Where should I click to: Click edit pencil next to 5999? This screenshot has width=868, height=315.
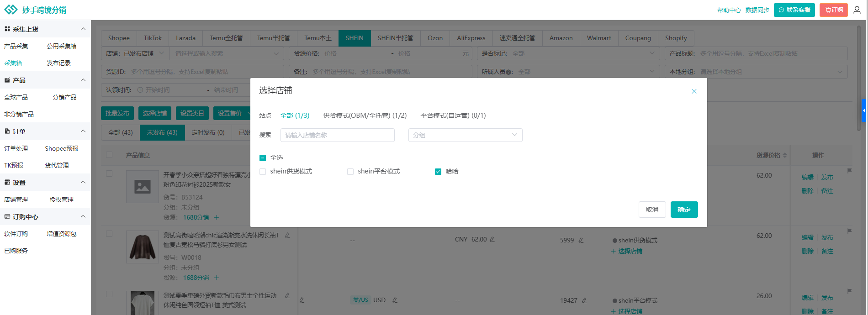point(581,240)
